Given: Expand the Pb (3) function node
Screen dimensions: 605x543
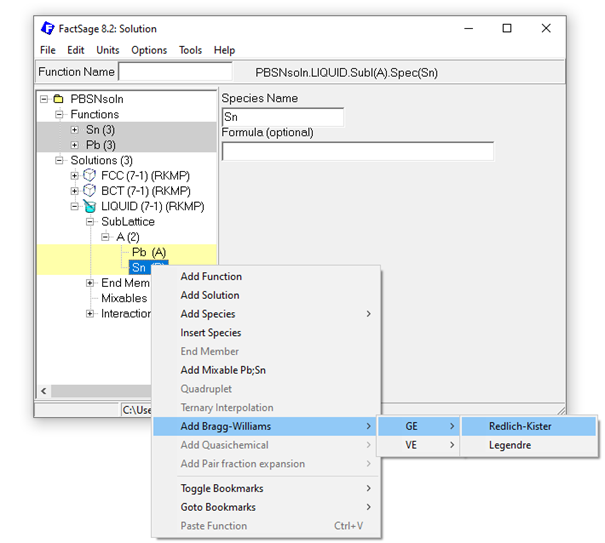Looking at the screenshot, I should tap(74, 145).
